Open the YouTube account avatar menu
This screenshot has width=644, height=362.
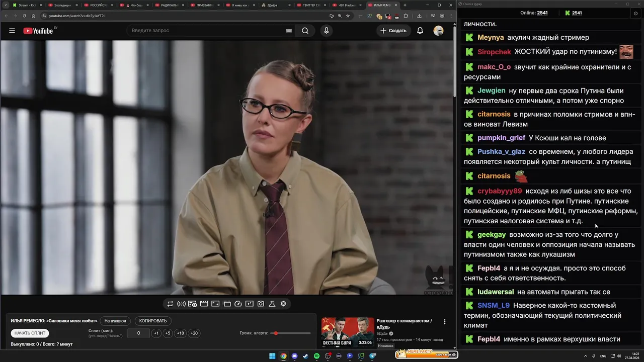(x=439, y=31)
